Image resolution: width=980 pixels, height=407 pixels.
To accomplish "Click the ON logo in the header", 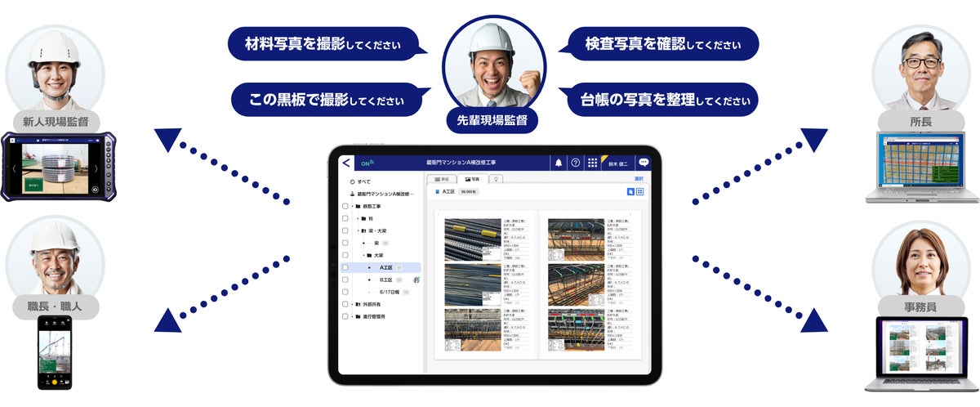I will point(367,163).
